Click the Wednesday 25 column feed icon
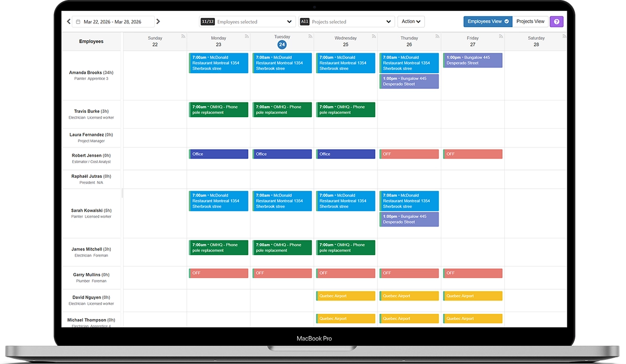This screenshot has height=364, width=626. 374,36
